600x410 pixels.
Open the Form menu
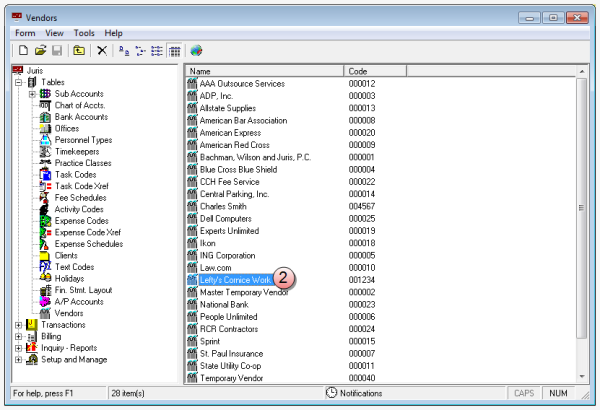click(24, 33)
